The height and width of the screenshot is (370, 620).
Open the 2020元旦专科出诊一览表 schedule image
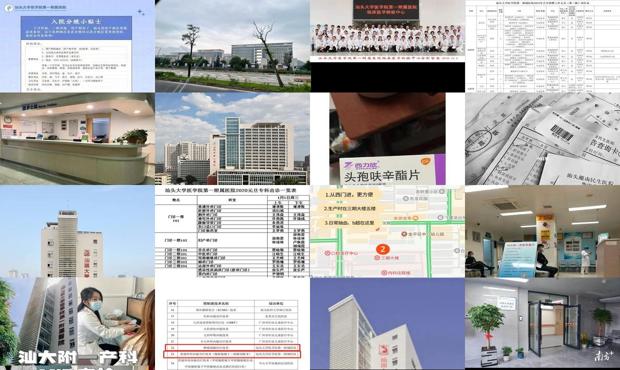(x=232, y=231)
